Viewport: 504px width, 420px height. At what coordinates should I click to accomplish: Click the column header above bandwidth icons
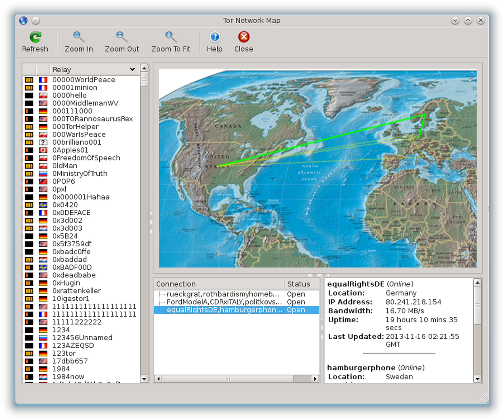[x=29, y=70]
